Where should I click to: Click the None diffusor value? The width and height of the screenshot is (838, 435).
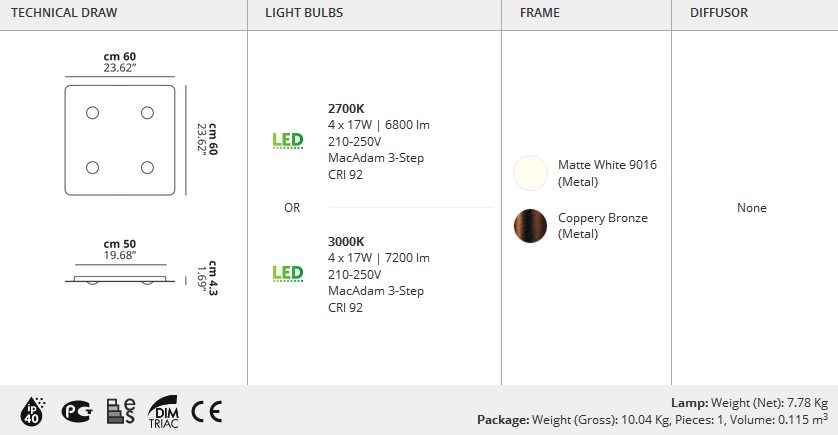tap(751, 208)
